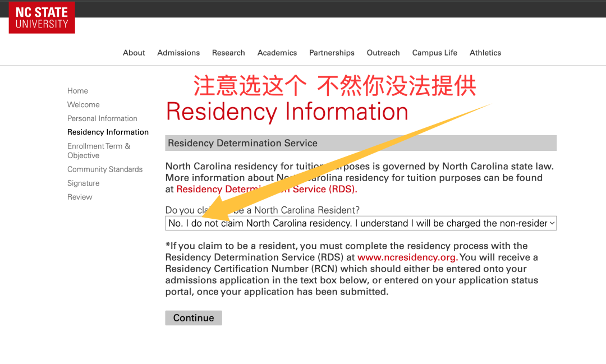Open the Admissions menu

pyautogui.click(x=178, y=53)
